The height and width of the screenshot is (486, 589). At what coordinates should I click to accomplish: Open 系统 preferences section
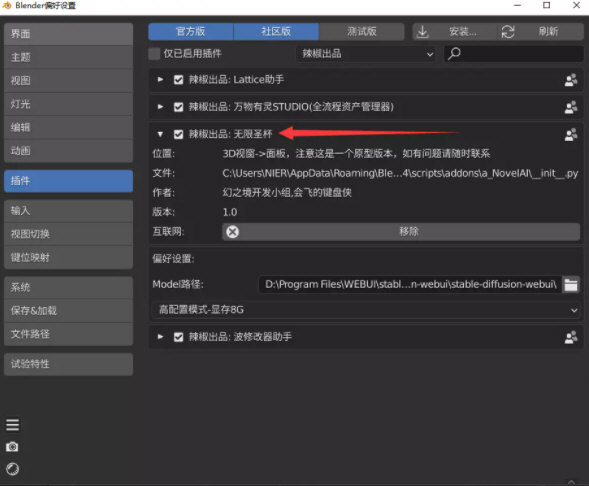68,288
